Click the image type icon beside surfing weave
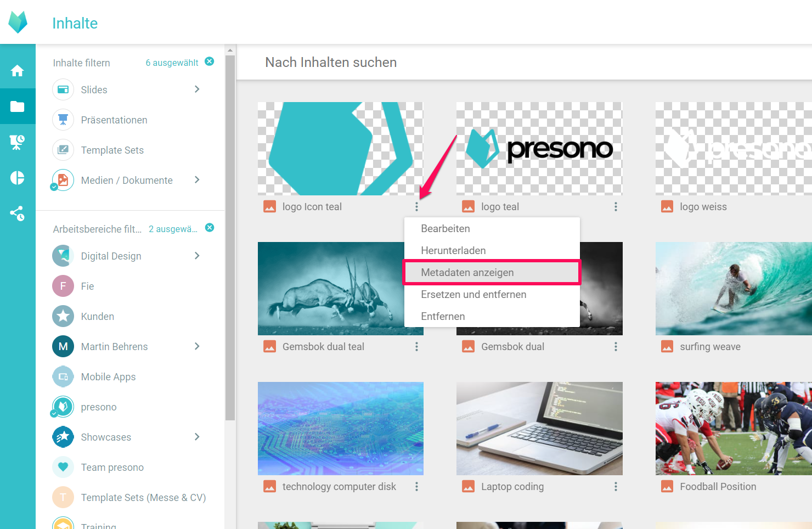 point(667,346)
